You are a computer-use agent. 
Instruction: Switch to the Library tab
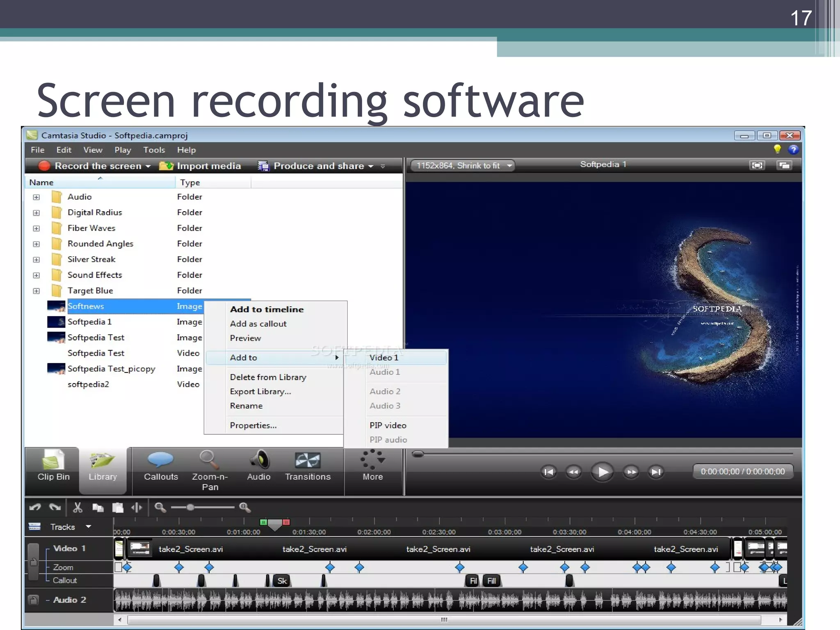tap(103, 470)
